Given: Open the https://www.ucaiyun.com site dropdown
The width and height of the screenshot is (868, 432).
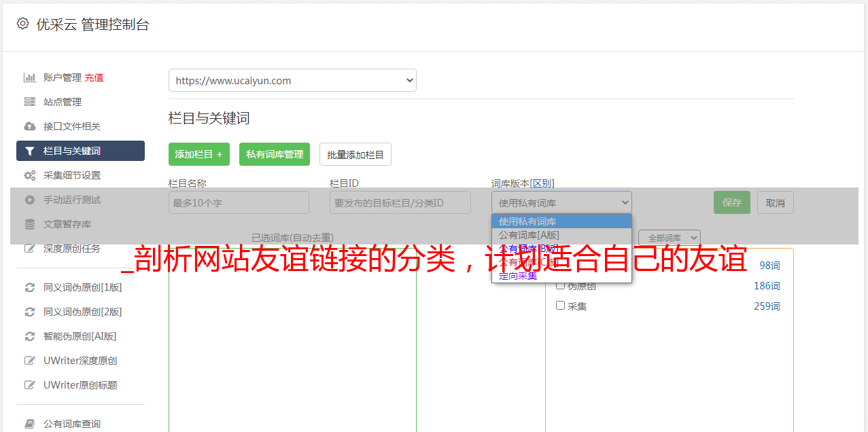Looking at the screenshot, I should (292, 80).
